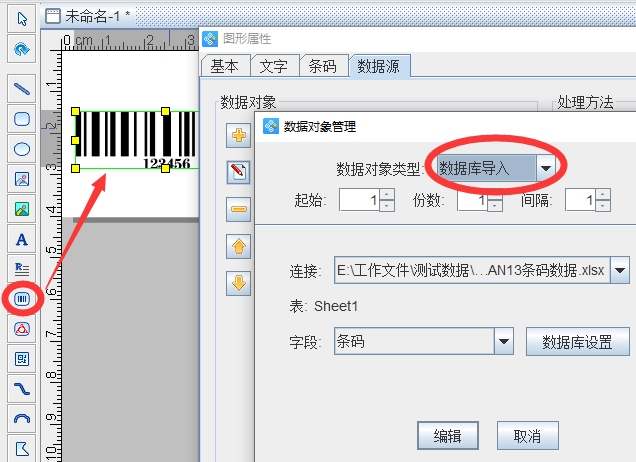This screenshot has height=462, width=636.
Task: Select the text A tool
Action: [21, 239]
